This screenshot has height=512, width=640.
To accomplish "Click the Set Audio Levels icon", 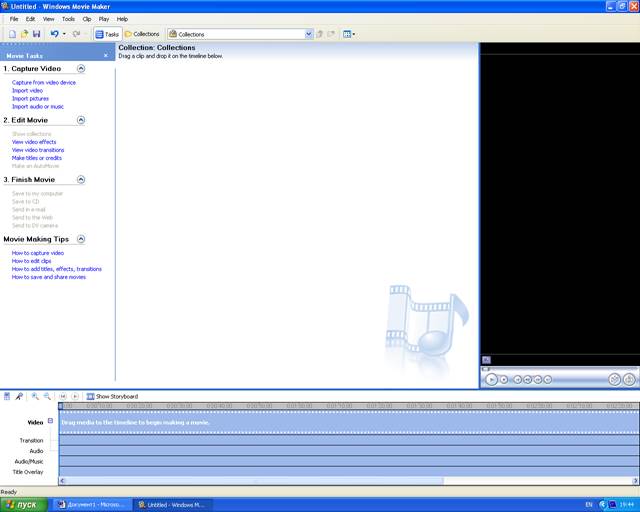I will click(x=7, y=396).
